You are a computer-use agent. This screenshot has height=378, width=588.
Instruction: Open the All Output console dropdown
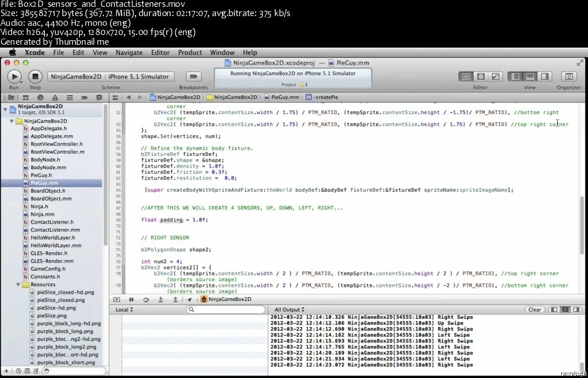[x=289, y=310]
